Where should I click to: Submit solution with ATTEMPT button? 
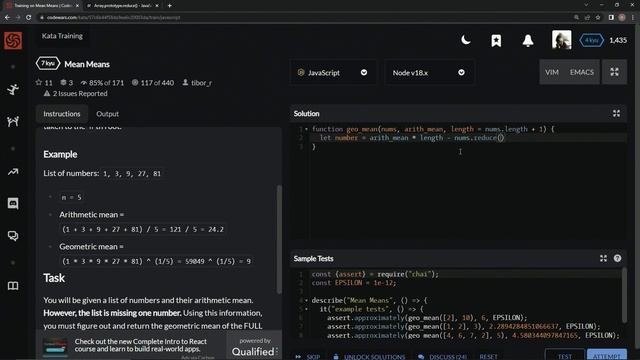tap(607, 356)
